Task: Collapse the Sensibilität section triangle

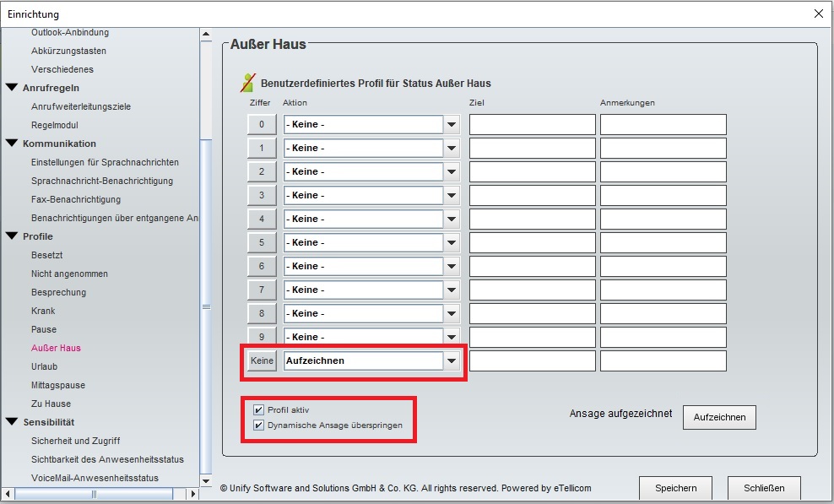Action: pyautogui.click(x=12, y=422)
